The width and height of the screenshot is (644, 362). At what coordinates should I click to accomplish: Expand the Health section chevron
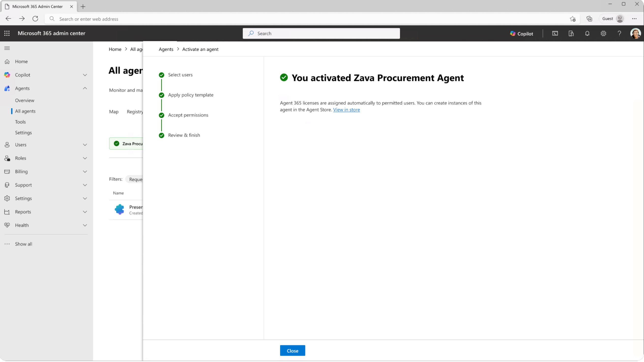[x=85, y=225]
